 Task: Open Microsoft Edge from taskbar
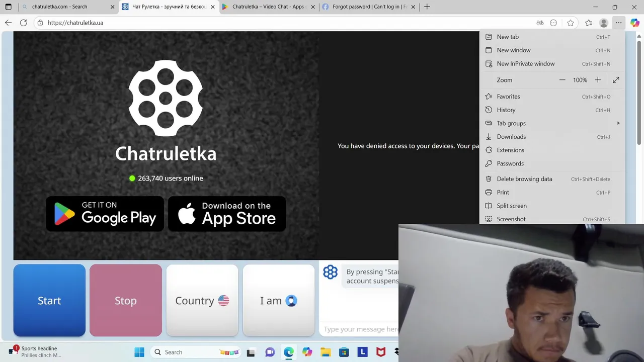(288, 352)
